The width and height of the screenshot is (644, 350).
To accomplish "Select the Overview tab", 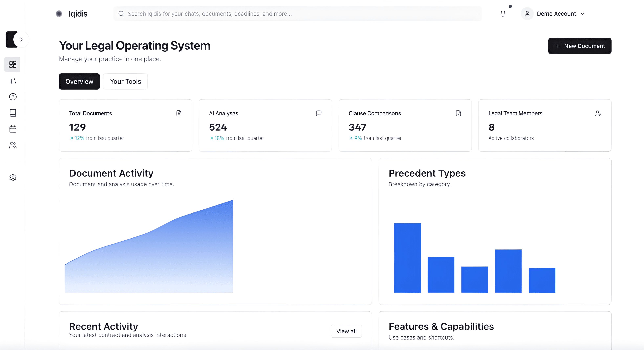I will (79, 81).
